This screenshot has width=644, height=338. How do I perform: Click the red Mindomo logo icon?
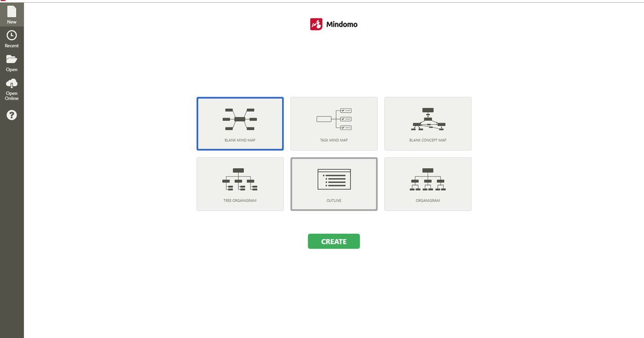(x=317, y=24)
